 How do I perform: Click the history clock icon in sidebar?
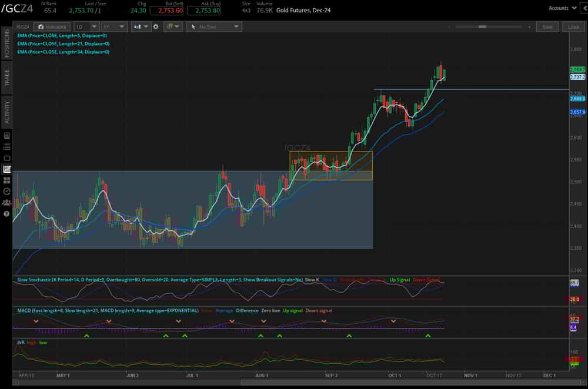click(x=8, y=189)
